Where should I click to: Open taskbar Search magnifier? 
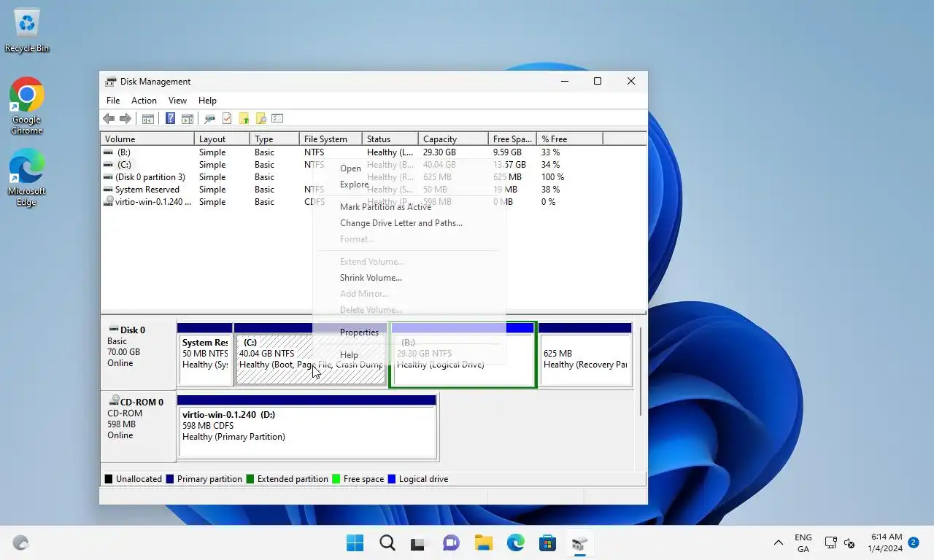[387, 543]
